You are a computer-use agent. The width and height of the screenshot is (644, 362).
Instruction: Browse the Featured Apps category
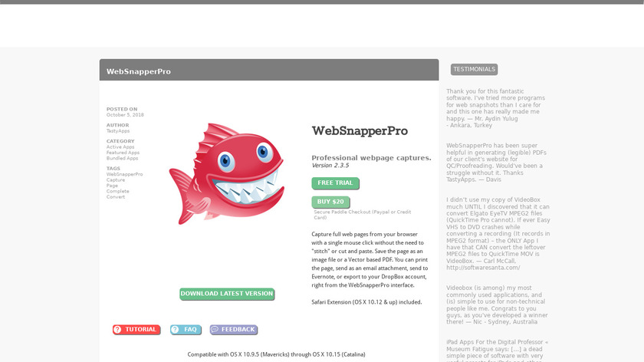[123, 153]
